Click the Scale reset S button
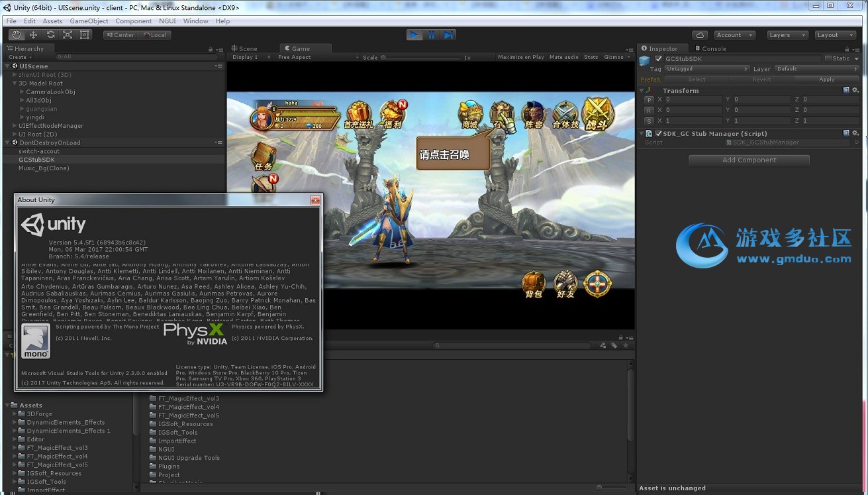 pyautogui.click(x=650, y=121)
